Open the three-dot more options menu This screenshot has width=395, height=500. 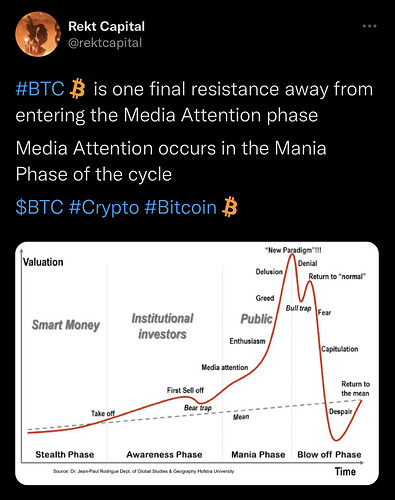pyautogui.click(x=369, y=26)
